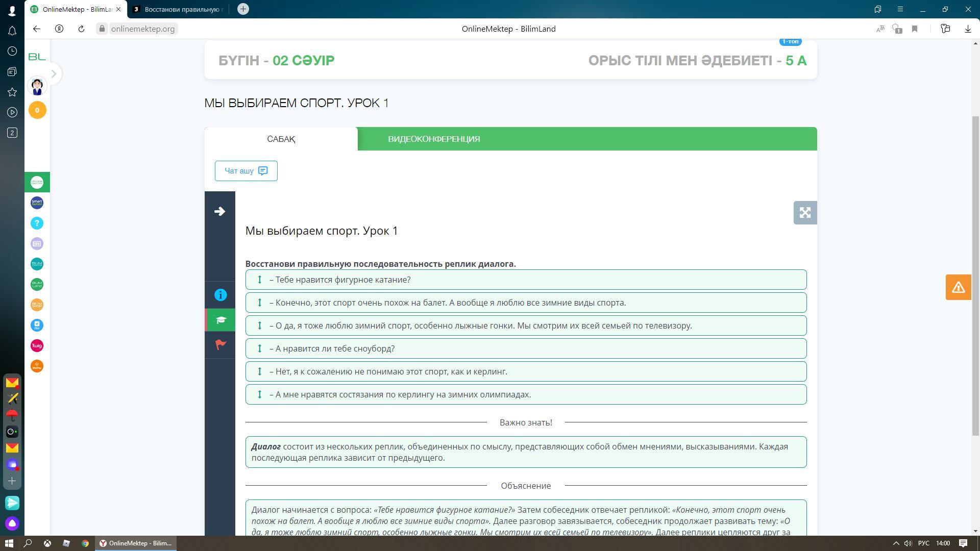Open new browser tab with plus button
This screenshot has width=980, height=551.
coord(243,9)
